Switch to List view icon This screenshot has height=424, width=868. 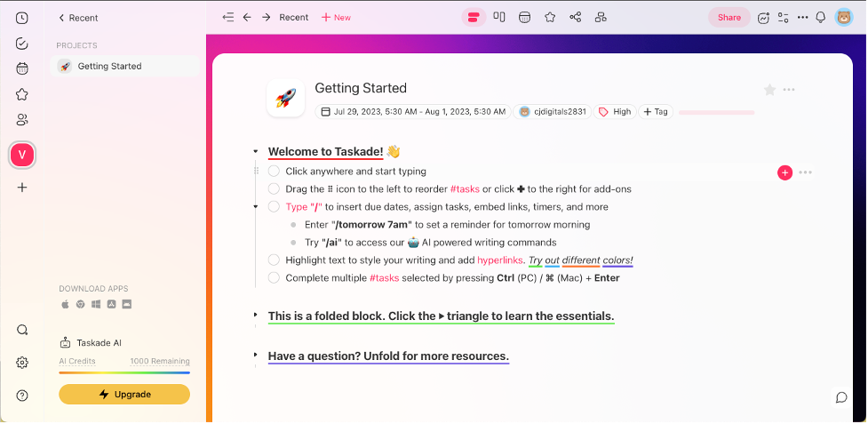(x=474, y=17)
